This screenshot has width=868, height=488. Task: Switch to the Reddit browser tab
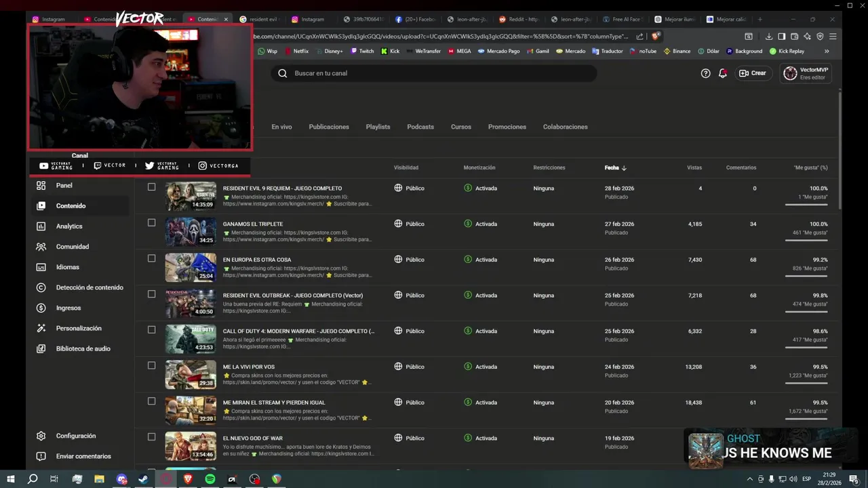pos(519,19)
